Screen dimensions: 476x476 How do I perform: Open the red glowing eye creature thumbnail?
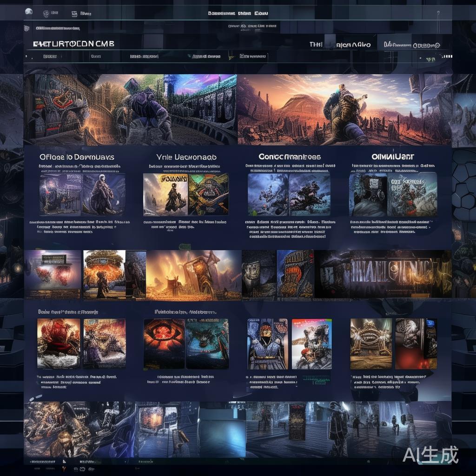pyautogui.click(x=164, y=343)
